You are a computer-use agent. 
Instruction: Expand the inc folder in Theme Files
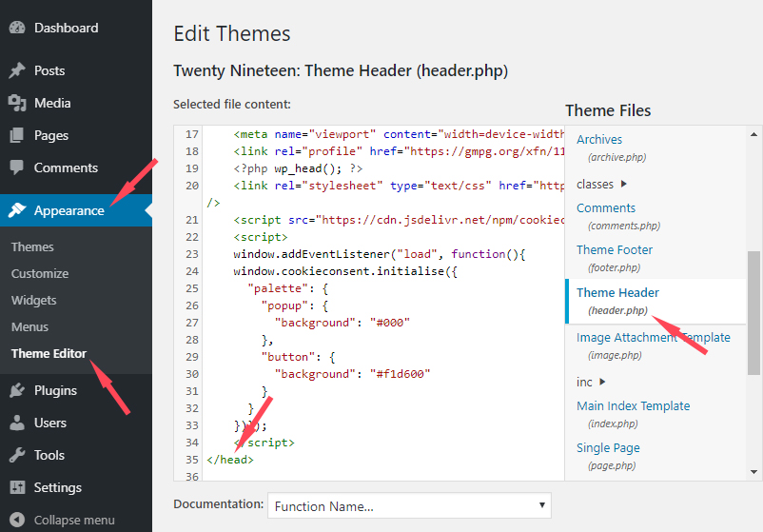tap(591, 382)
